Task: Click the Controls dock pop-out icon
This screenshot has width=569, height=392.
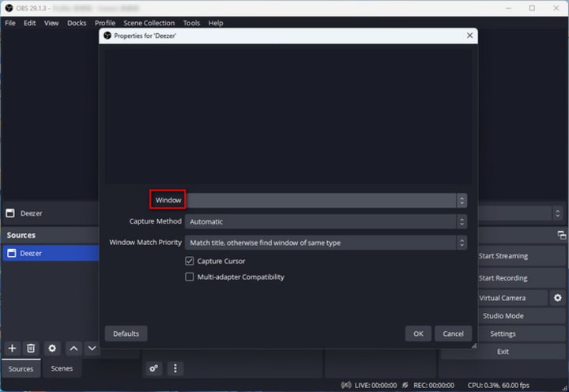Action: (562, 236)
